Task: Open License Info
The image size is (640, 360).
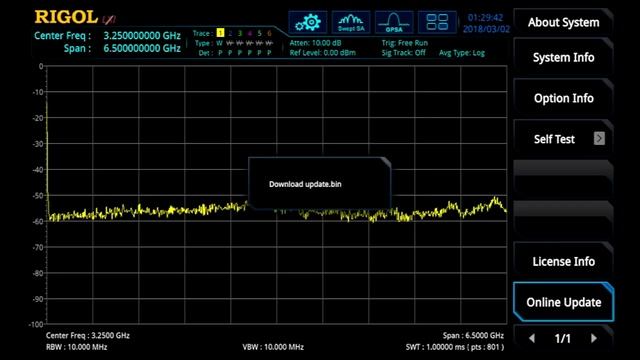Action: point(563,262)
